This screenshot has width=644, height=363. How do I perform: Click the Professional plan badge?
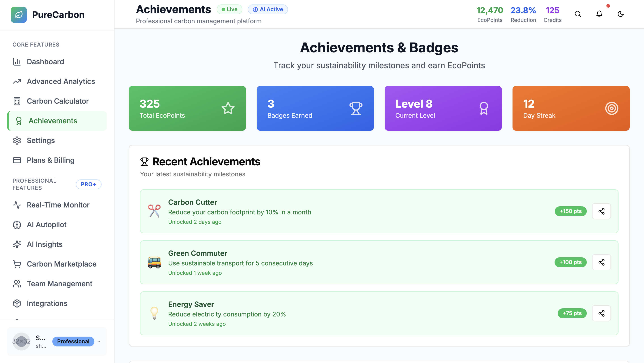(73, 342)
